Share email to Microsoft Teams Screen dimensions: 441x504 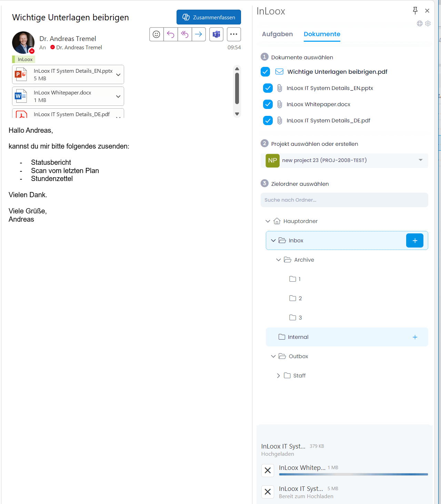click(x=216, y=34)
